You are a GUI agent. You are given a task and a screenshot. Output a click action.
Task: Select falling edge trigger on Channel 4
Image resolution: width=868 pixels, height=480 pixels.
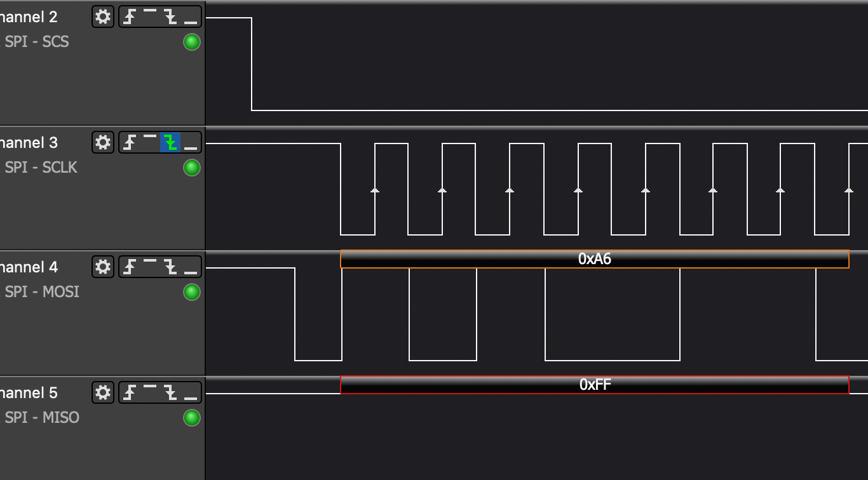(171, 267)
